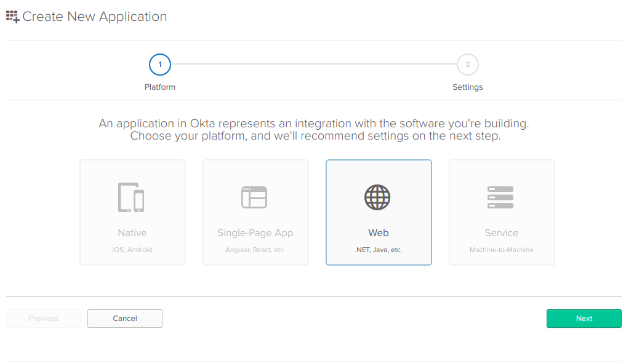Open the Platform step label
Viewport: 626px width, 364px height.
(160, 87)
